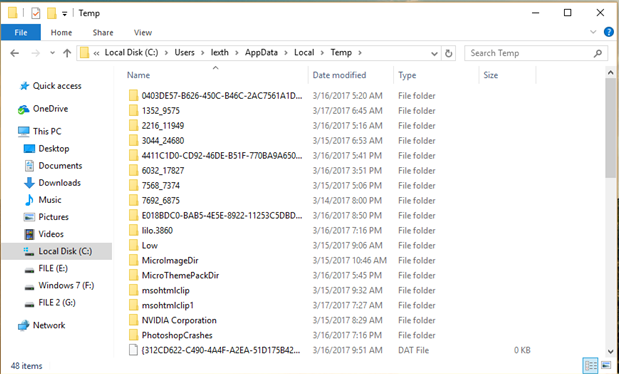
Task: Select the Low folder icon
Action: click(x=133, y=245)
